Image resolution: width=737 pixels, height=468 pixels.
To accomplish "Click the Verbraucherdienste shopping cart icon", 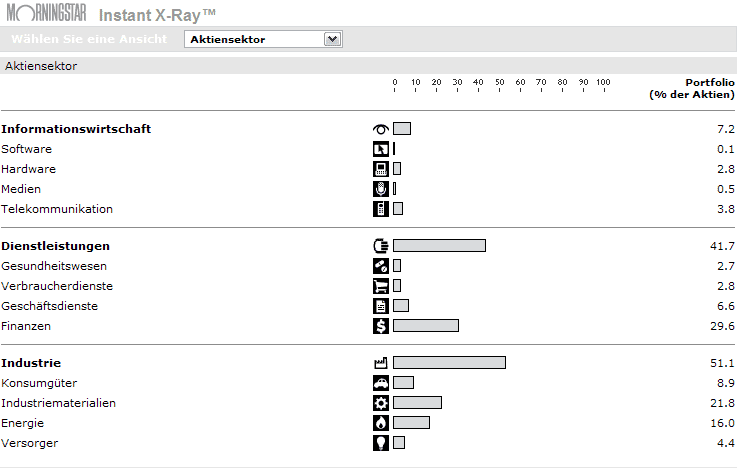I will pos(380,286).
